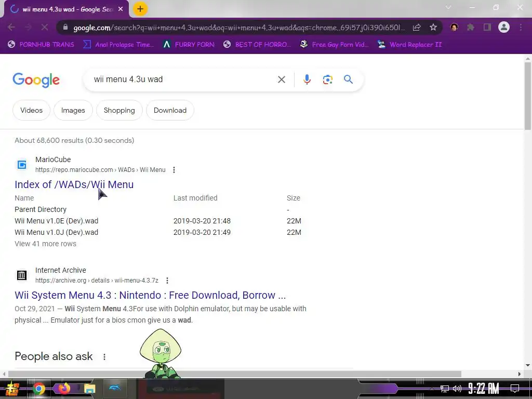Screen dimensions: 532x399
Task: Bookmark this page with the star icon
Action: click(x=433, y=28)
